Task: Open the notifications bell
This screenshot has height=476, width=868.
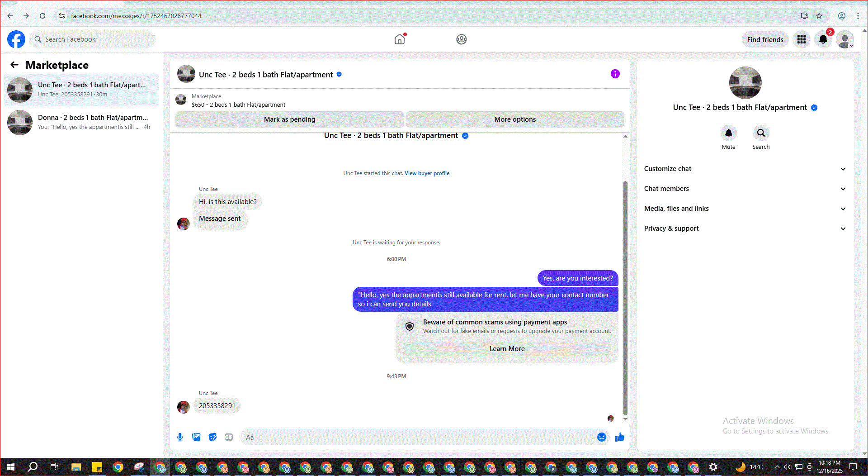Action: click(x=823, y=40)
